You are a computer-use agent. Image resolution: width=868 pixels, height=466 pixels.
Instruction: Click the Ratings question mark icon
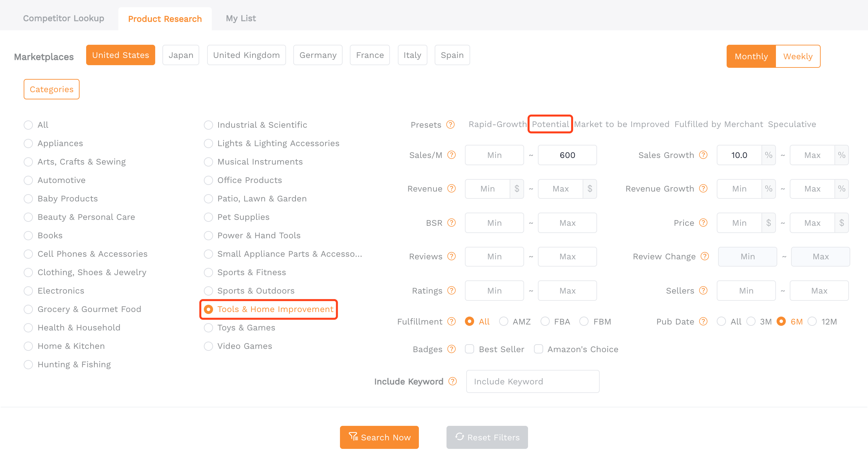(451, 291)
